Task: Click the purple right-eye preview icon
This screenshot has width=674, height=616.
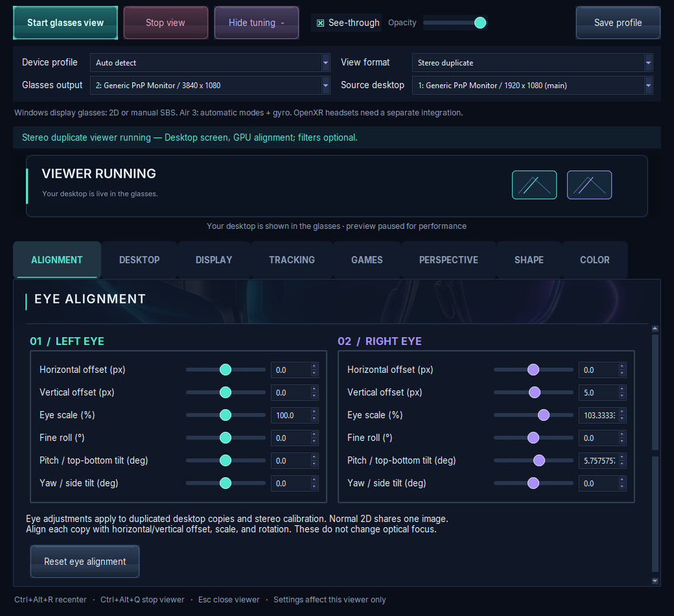Action: (x=589, y=185)
